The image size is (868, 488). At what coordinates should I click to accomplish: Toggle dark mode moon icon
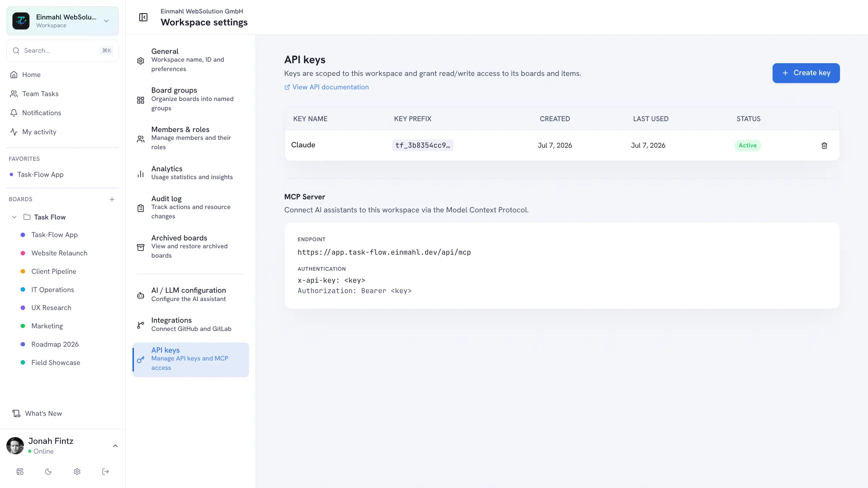[x=48, y=472]
